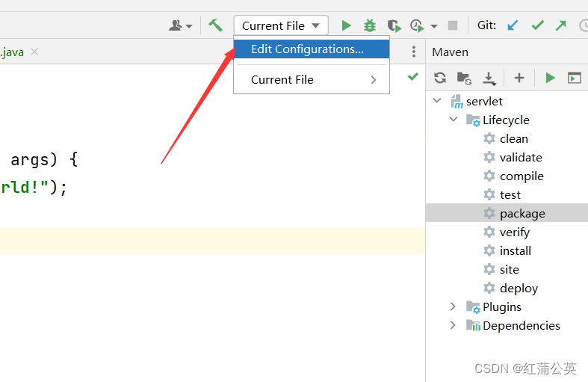Commit changes with Git checkmark icon
This screenshot has height=382, width=588.
pyautogui.click(x=537, y=25)
